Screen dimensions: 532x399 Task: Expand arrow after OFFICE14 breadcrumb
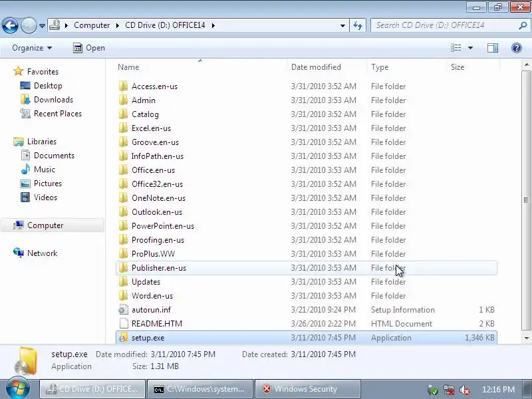(213, 25)
